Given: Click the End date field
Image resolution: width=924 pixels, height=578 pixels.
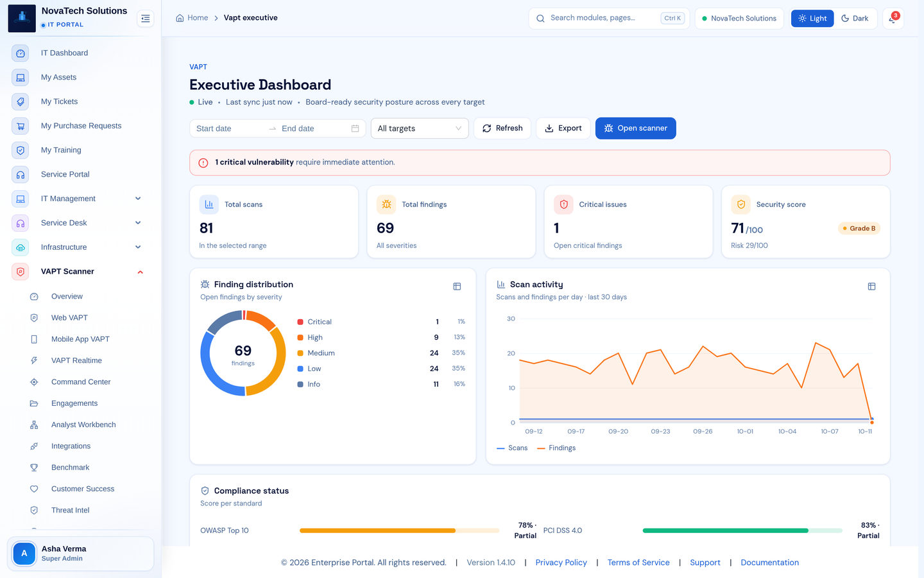Looking at the screenshot, I should (314, 128).
